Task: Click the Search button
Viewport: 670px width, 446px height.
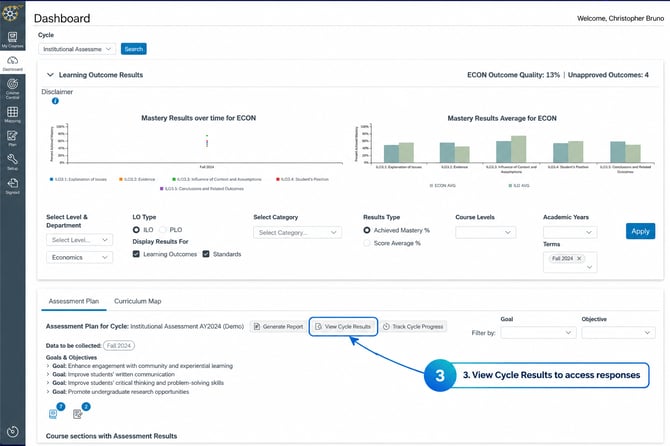Action: (x=134, y=49)
